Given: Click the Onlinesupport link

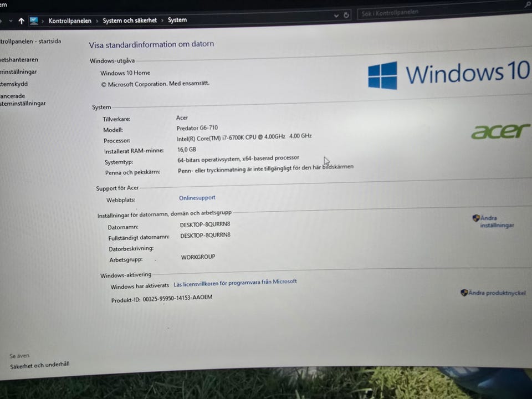Looking at the screenshot, I should coord(197,198).
